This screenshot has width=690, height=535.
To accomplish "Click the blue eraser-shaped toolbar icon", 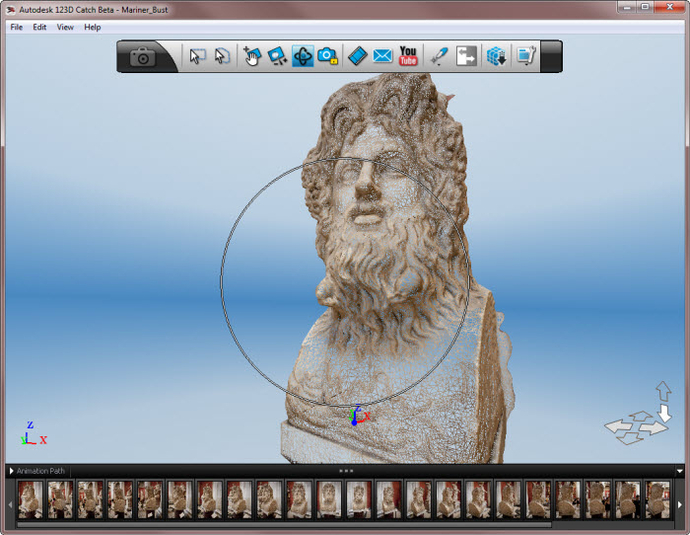I will (x=357, y=57).
